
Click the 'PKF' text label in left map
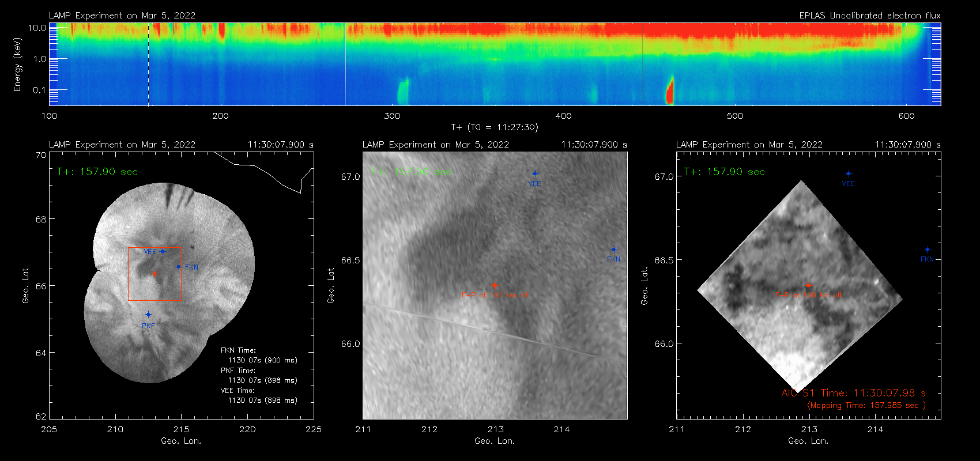pyautogui.click(x=148, y=326)
